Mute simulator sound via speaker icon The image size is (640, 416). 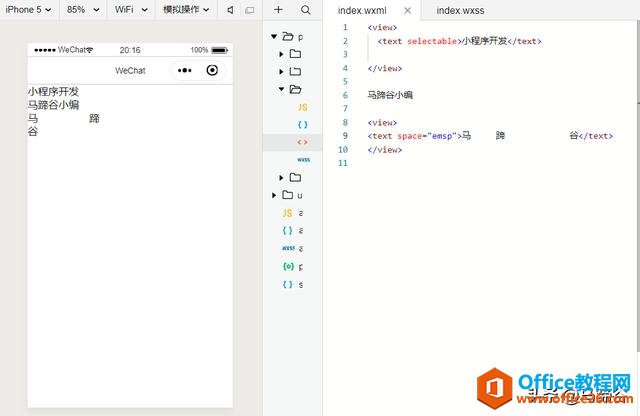click(x=231, y=10)
